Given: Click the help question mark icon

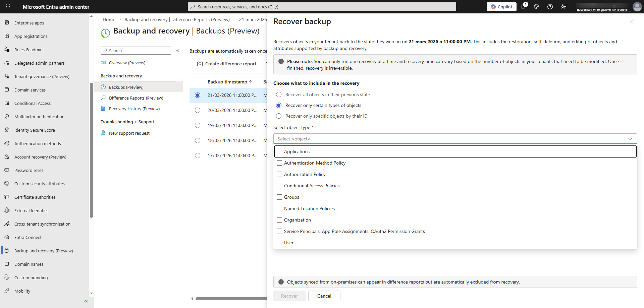Looking at the screenshot, I should click(550, 7).
